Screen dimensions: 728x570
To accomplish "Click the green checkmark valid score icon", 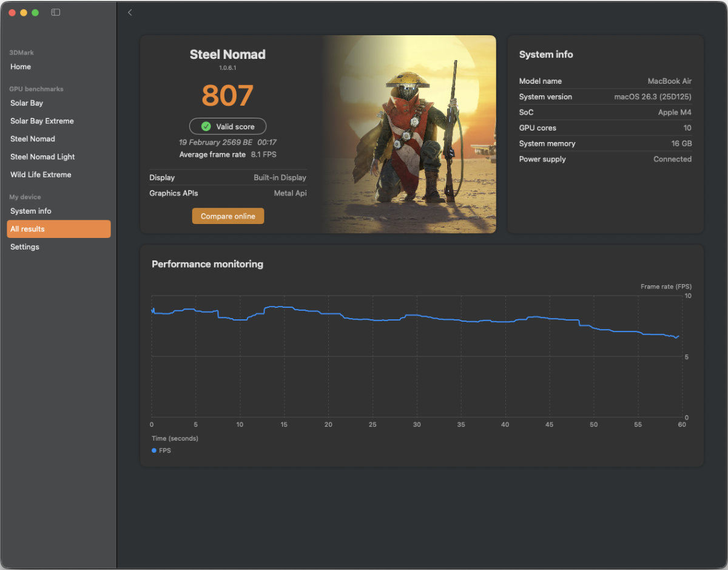I will coord(206,126).
